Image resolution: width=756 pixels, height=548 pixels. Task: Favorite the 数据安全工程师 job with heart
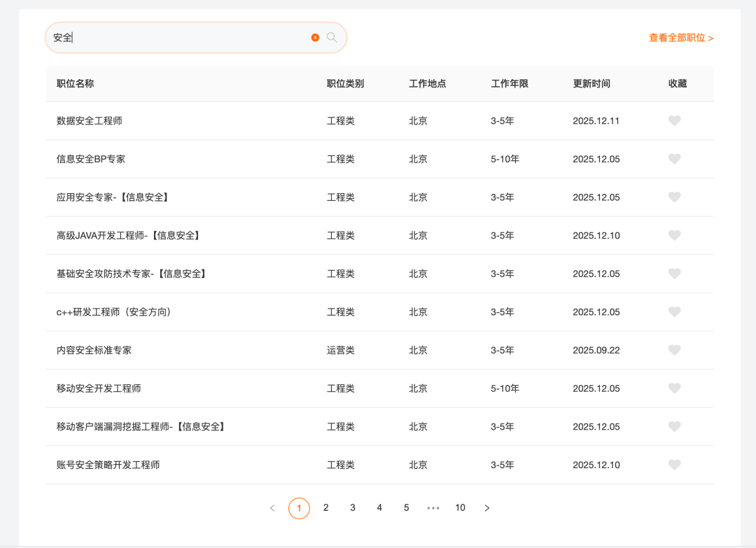674,121
